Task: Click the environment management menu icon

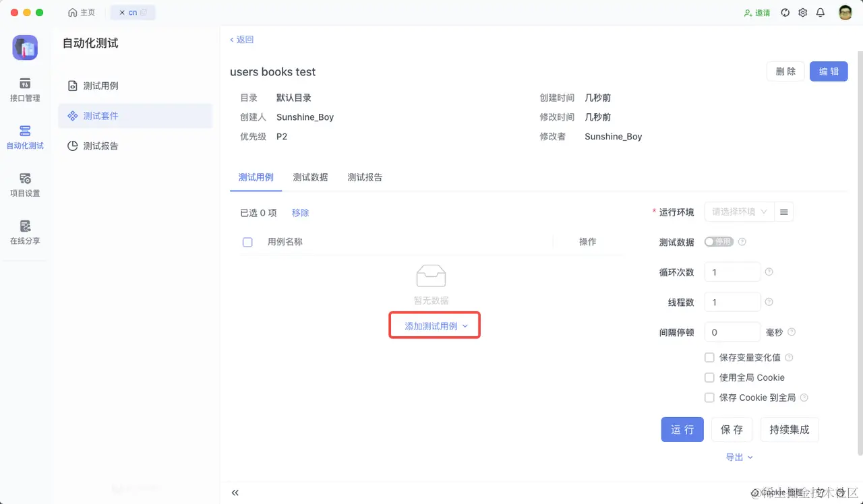Action: click(783, 212)
